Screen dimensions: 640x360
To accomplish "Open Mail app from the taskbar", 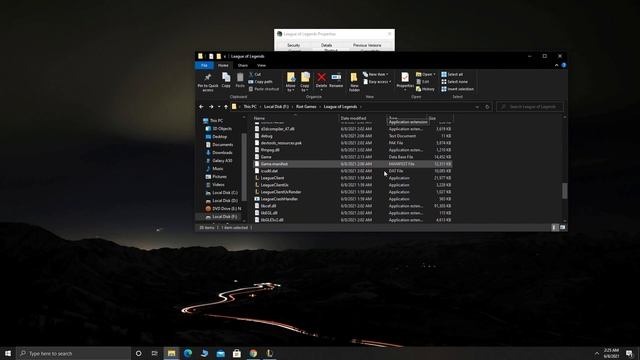I will click(220, 353).
